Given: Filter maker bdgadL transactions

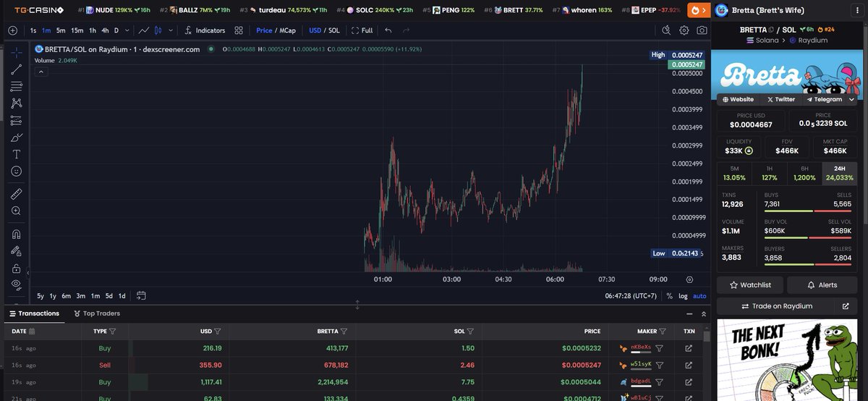Looking at the screenshot, I should tap(660, 381).
